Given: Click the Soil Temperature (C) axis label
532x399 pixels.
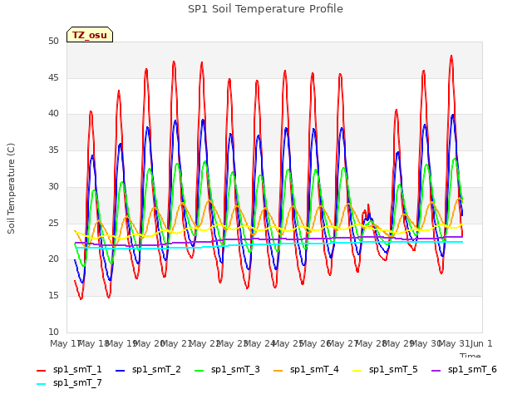Looking at the screenshot, I should coord(11,189).
